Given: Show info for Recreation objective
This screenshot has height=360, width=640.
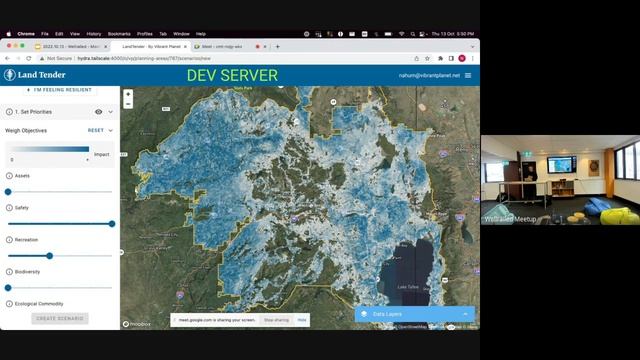Looking at the screenshot, I should (x=9, y=240).
